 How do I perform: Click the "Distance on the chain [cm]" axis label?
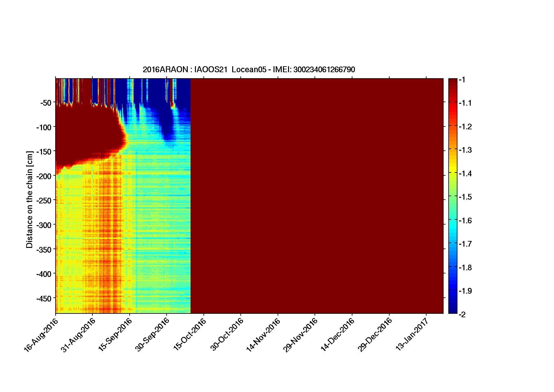[29, 199]
